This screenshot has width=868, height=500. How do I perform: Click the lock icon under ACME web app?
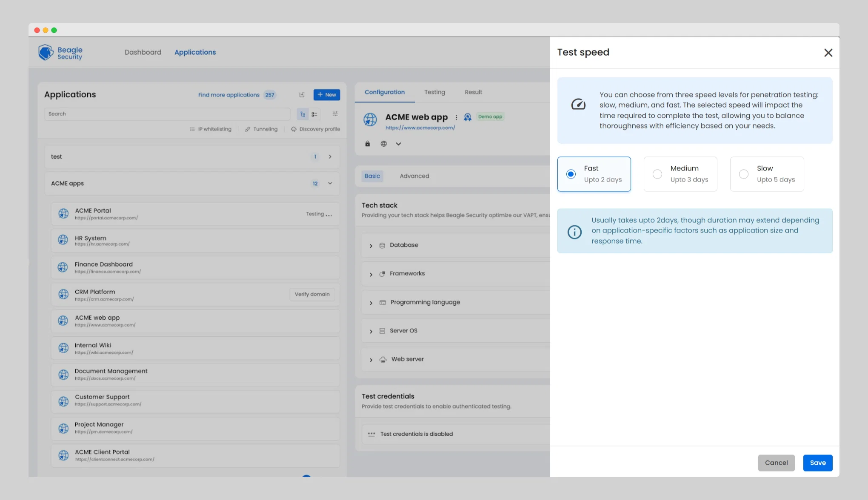(368, 144)
